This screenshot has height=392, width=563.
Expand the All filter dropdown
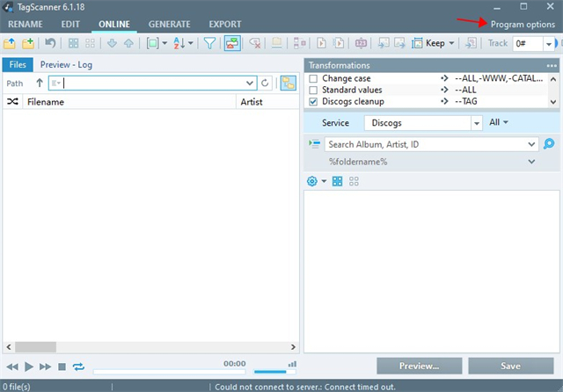point(499,123)
